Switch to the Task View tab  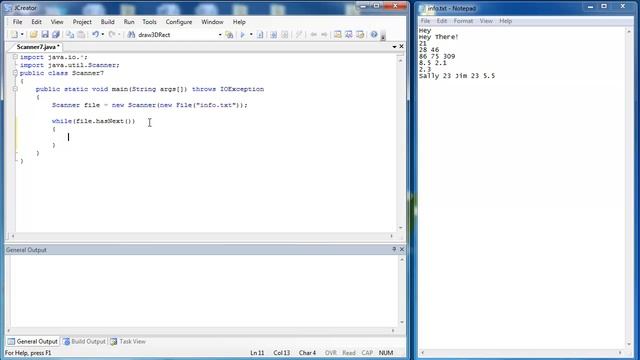click(128, 341)
